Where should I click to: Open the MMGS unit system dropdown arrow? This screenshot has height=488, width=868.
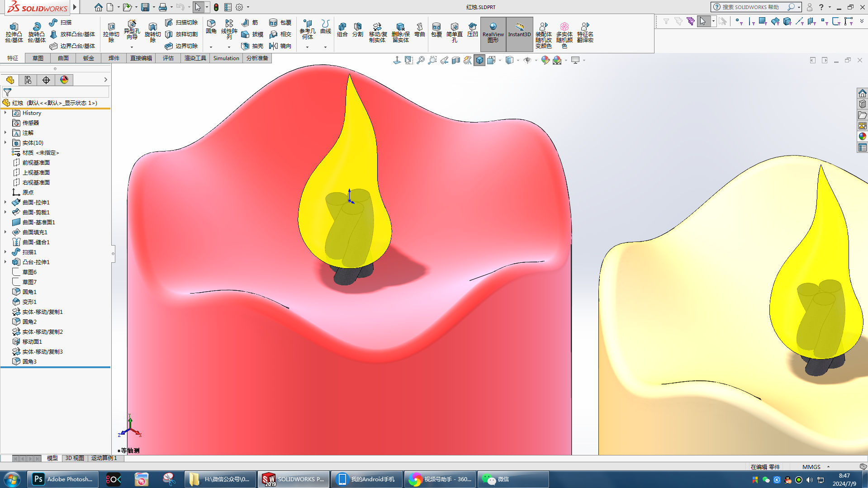pyautogui.click(x=829, y=467)
